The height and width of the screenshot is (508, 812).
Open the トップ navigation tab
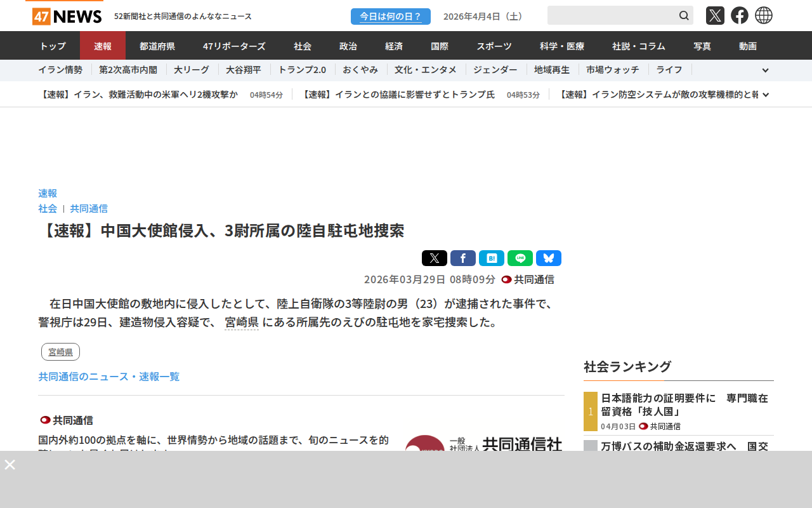click(x=53, y=46)
